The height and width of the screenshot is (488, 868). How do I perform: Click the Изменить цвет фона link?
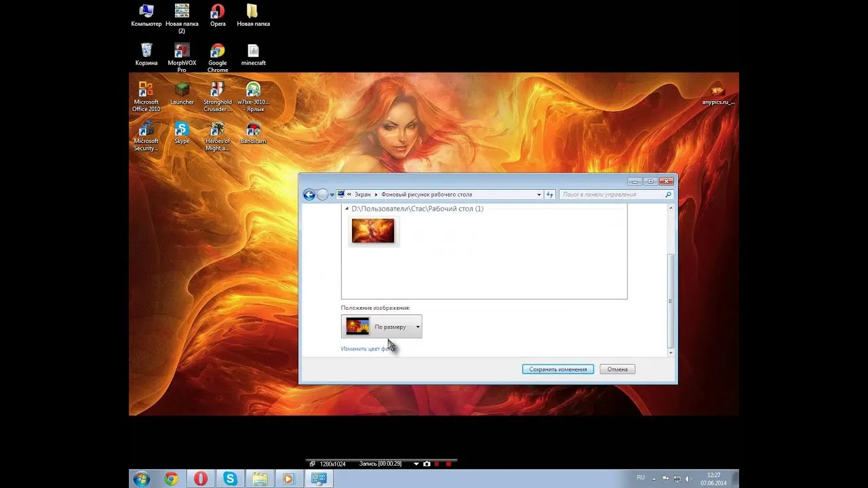tap(367, 348)
